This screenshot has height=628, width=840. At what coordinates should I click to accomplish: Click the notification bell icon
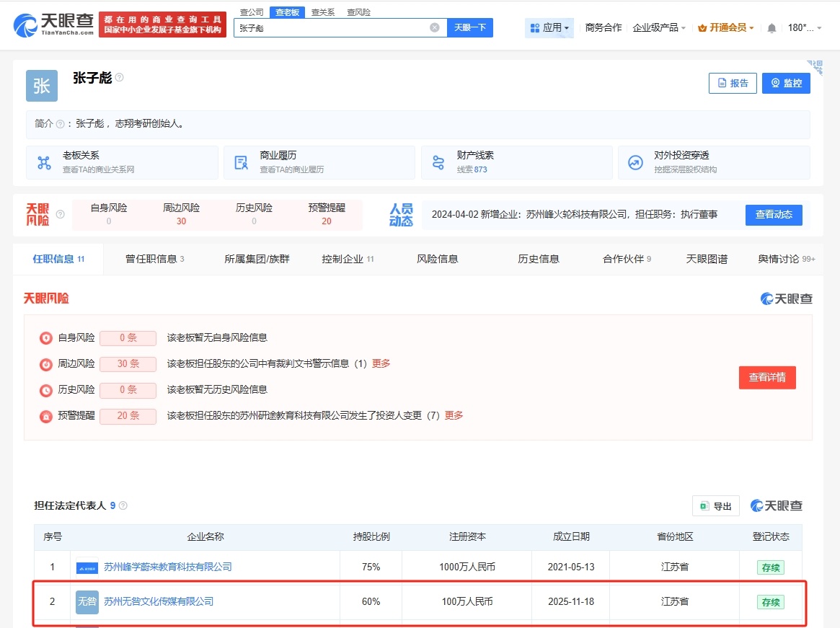click(x=772, y=28)
